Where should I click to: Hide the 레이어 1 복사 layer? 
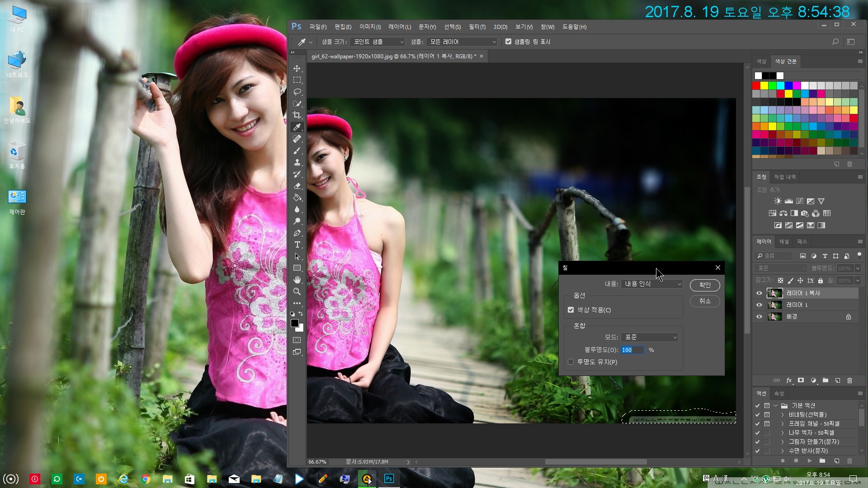(759, 293)
